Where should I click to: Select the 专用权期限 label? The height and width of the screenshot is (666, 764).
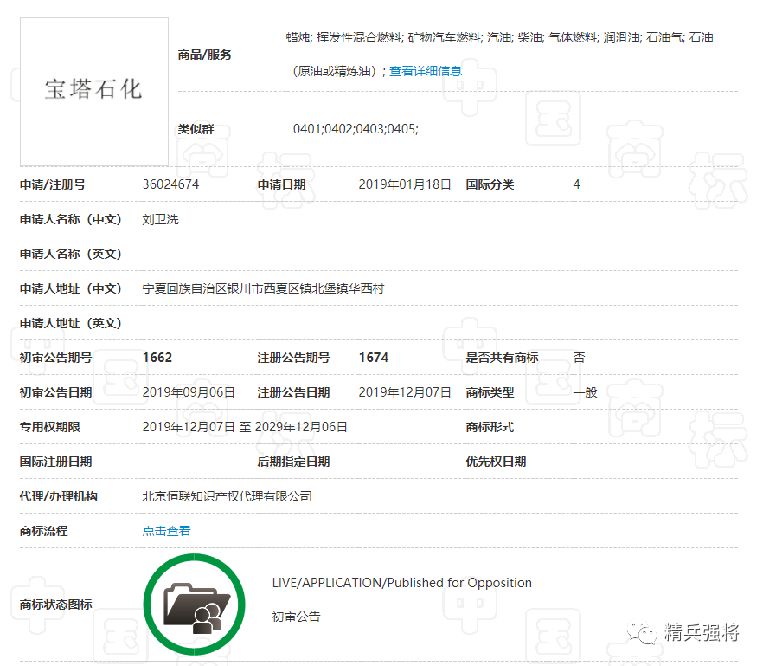[x=50, y=427]
